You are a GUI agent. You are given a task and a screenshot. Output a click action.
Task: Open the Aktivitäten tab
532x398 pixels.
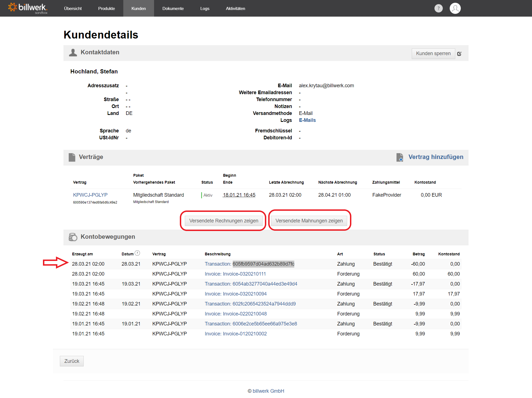tap(236, 8)
